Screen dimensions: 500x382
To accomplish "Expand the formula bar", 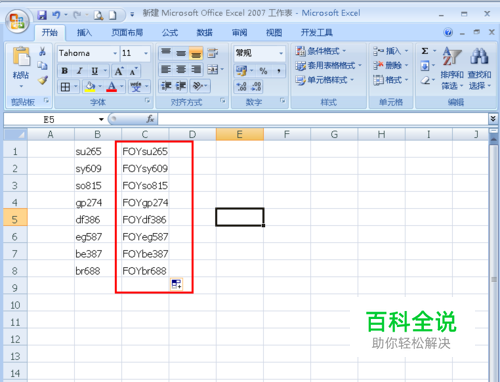I will 493,119.
